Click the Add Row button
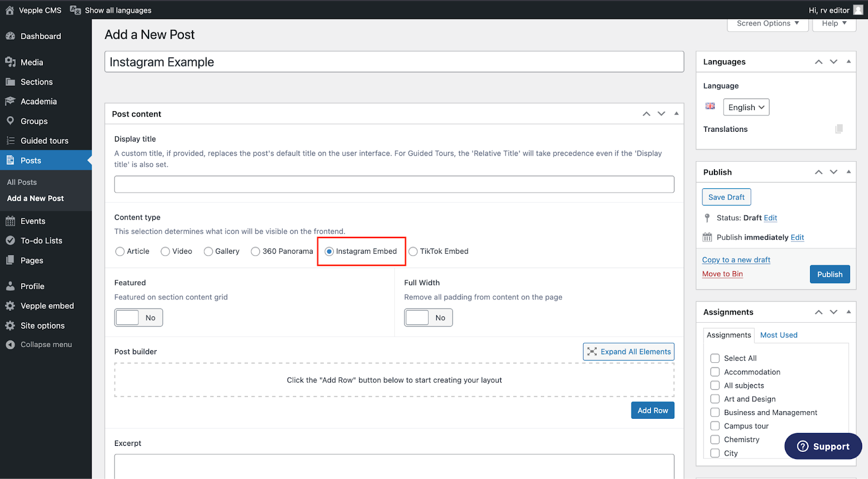868x479 pixels. pyautogui.click(x=653, y=410)
